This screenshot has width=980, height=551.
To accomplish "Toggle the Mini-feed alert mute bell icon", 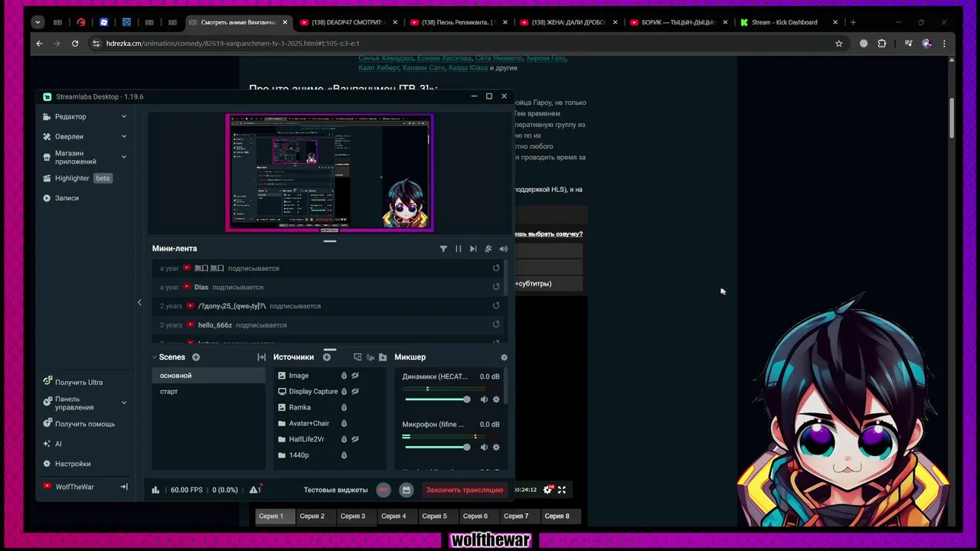I will click(488, 249).
